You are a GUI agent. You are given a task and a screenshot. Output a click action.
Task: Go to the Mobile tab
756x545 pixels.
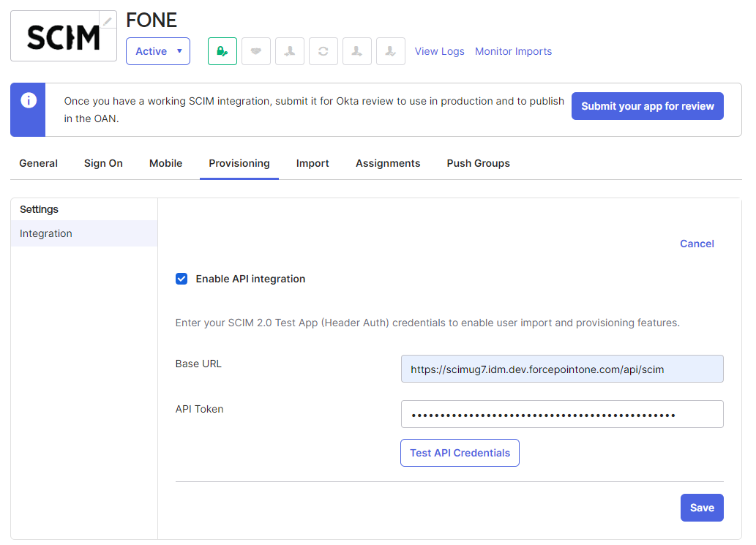click(166, 163)
